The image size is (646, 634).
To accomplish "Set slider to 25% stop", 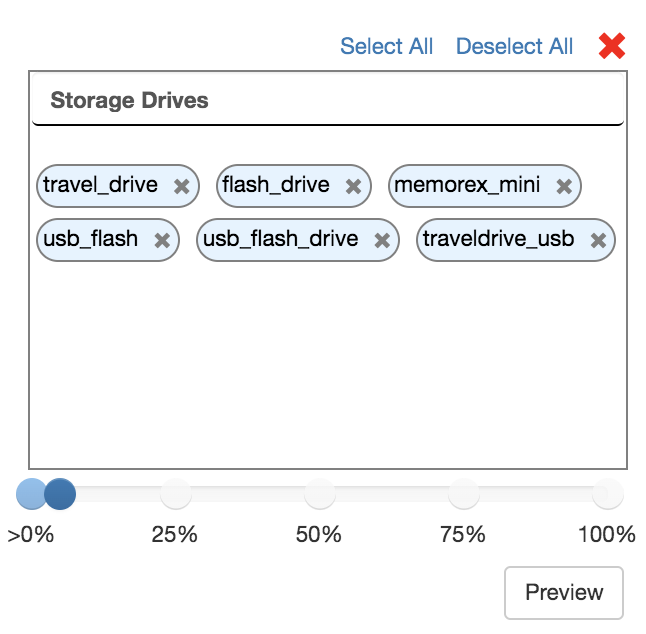I will click(x=175, y=493).
